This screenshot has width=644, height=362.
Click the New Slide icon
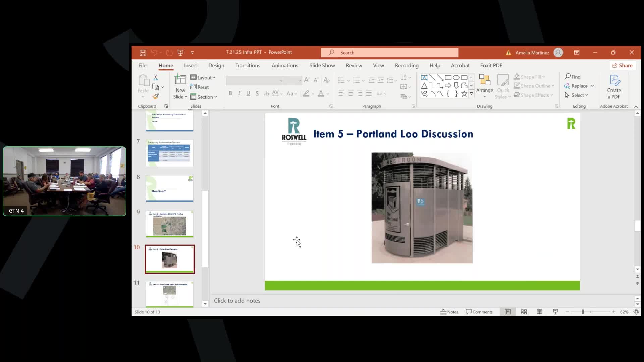[180, 80]
